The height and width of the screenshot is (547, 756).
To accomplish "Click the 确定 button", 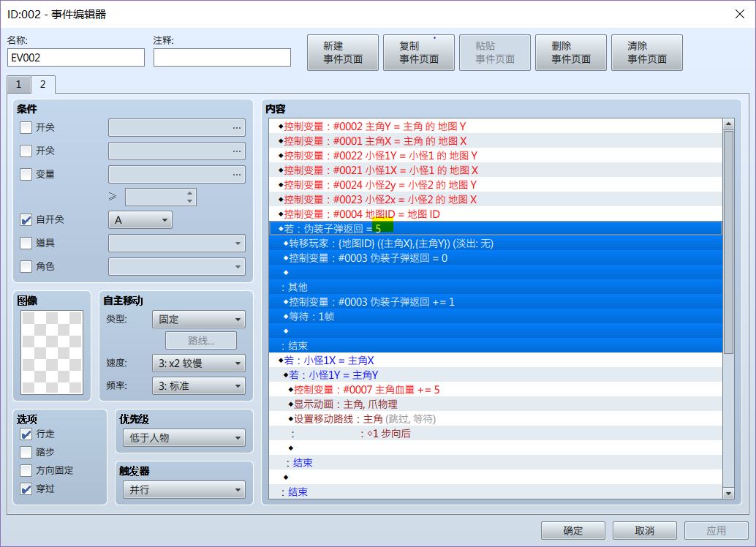I will [572, 531].
